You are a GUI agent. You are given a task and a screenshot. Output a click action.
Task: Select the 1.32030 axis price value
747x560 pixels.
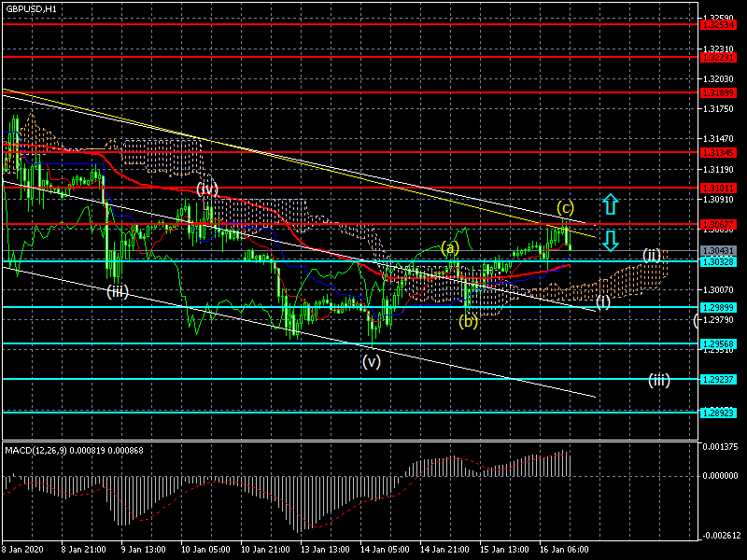pos(718,79)
